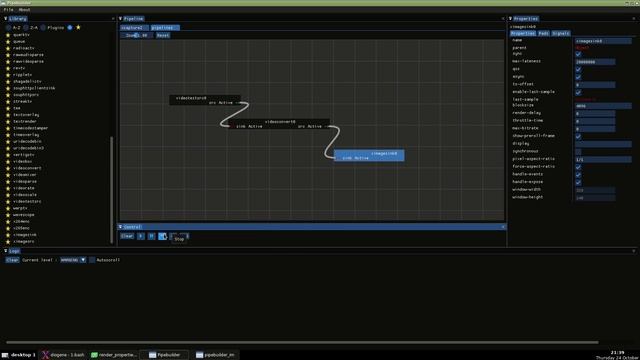Click the star icon beside x264enc
Viewport: 640px width, 360px height.
(8, 222)
